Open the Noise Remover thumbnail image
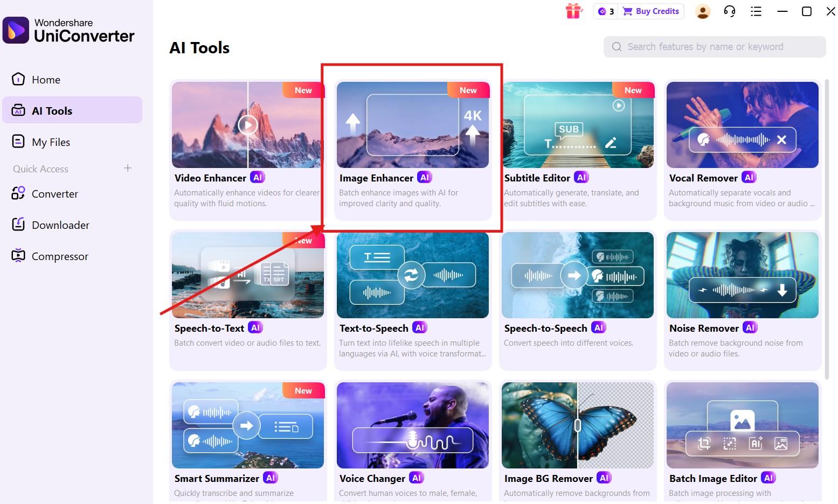Viewport: 838px width, 504px height. (x=743, y=275)
